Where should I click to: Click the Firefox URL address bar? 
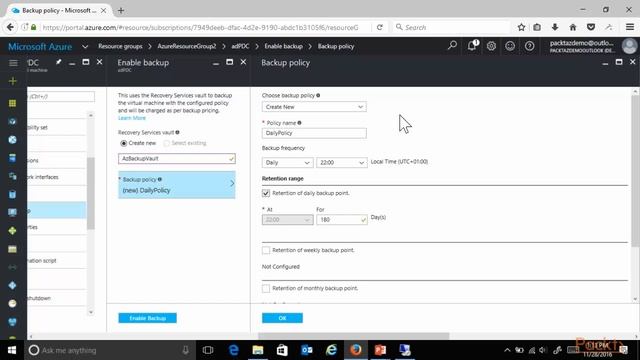coord(200,27)
